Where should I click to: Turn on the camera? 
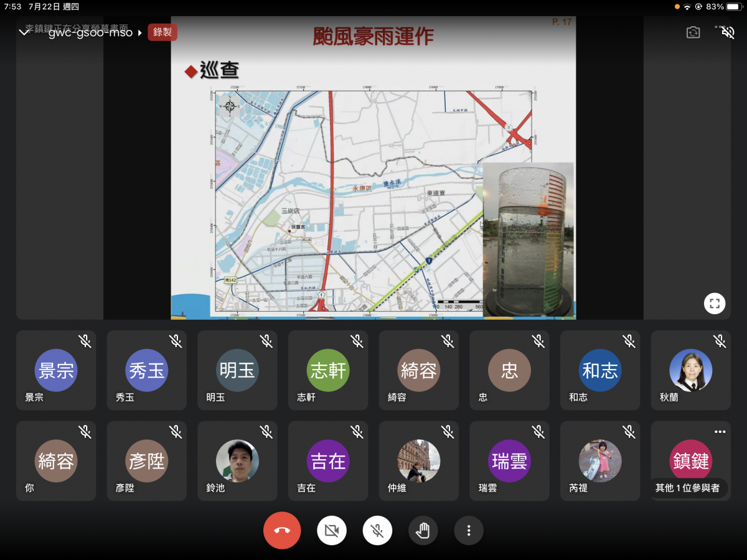pyautogui.click(x=332, y=531)
